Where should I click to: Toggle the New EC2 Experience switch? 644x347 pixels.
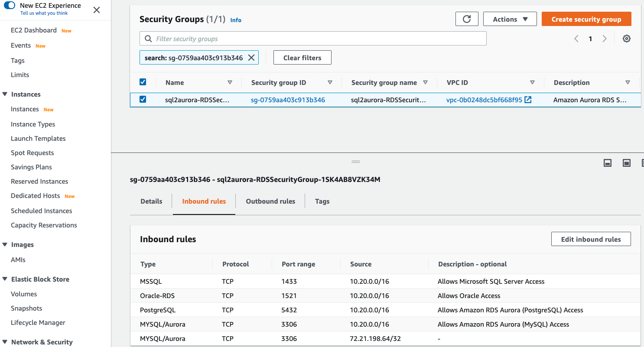[x=10, y=6]
